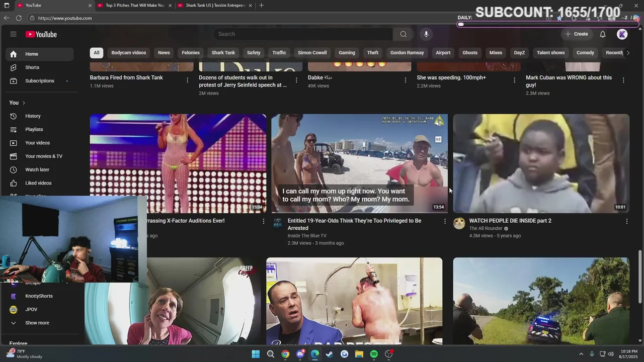
Task: Select the Shark Tank chip
Action: coord(223,53)
